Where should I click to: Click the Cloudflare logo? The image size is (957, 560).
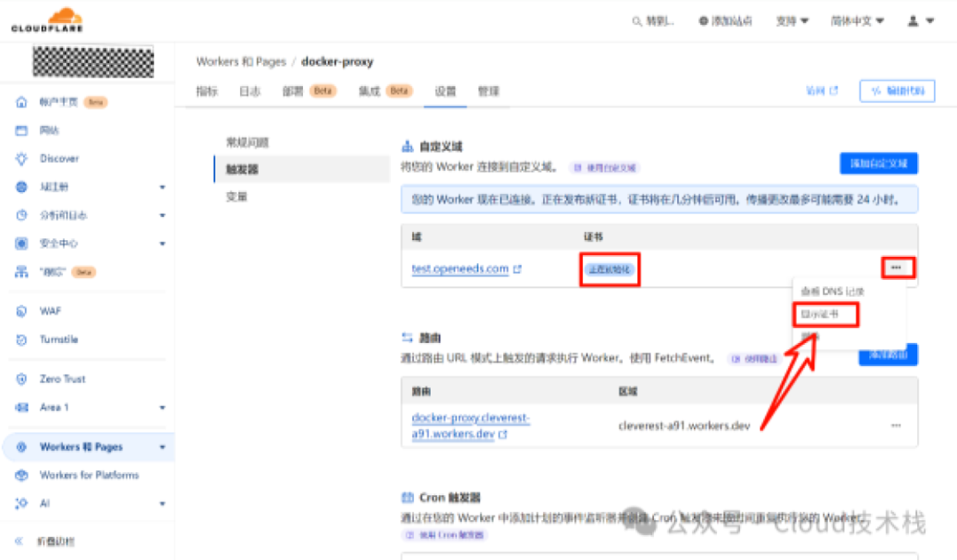coord(47,19)
